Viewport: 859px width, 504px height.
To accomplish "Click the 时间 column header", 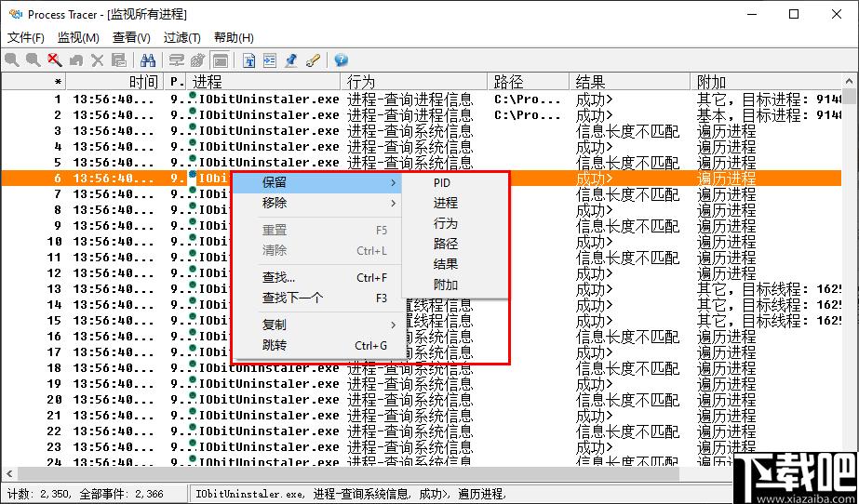I will pos(115,82).
